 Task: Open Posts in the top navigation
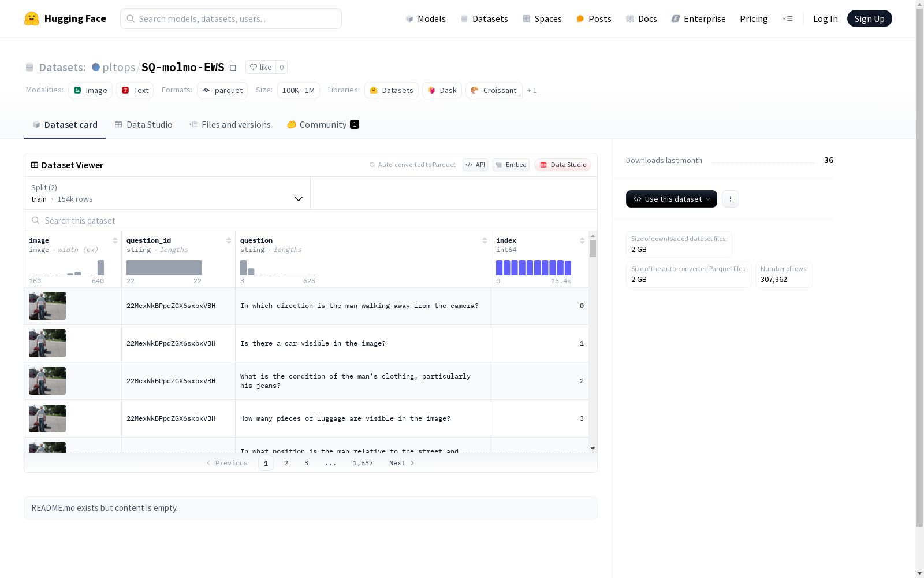[x=594, y=18]
